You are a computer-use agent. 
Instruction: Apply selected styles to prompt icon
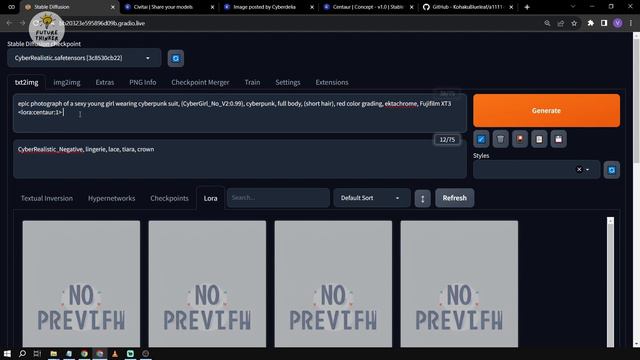click(539, 139)
